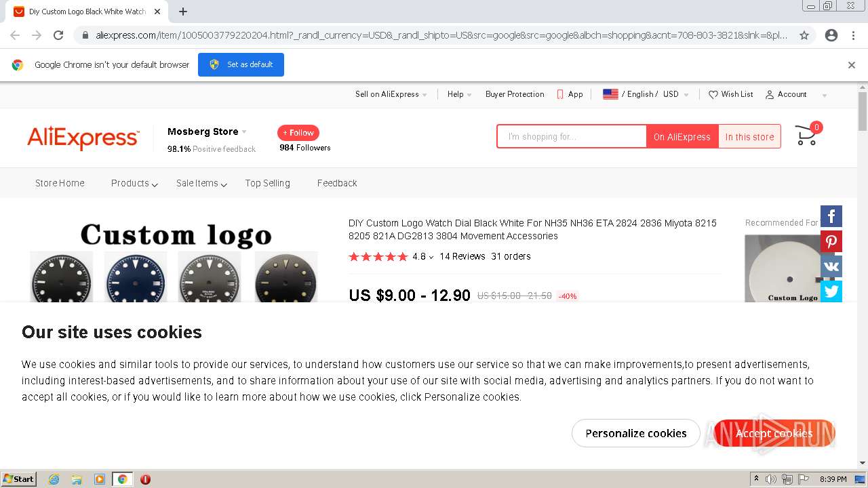Viewport: 868px width, 488px height.
Task: Open the taskbar file explorer folder
Action: [77, 479]
